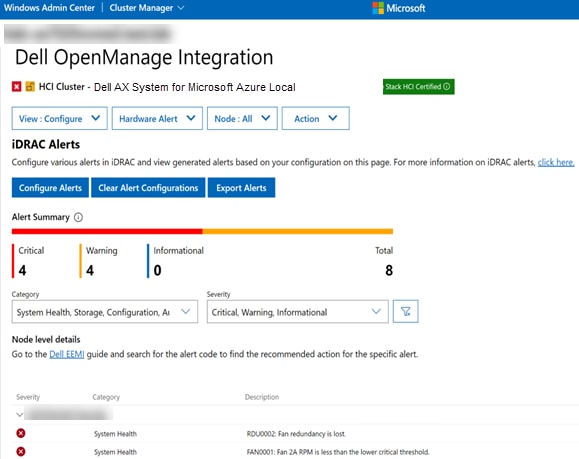Open the Node: All dropdown
The width and height of the screenshot is (579, 459).
242,119
